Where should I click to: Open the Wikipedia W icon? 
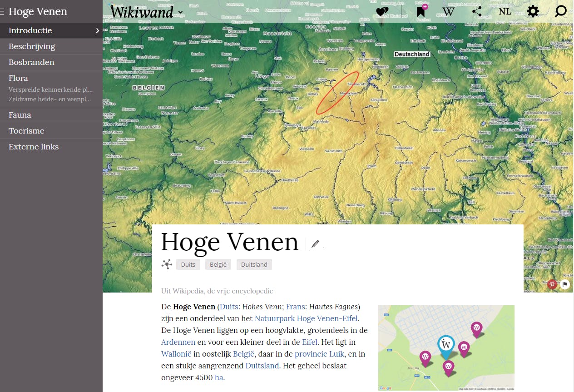pyautogui.click(x=448, y=11)
